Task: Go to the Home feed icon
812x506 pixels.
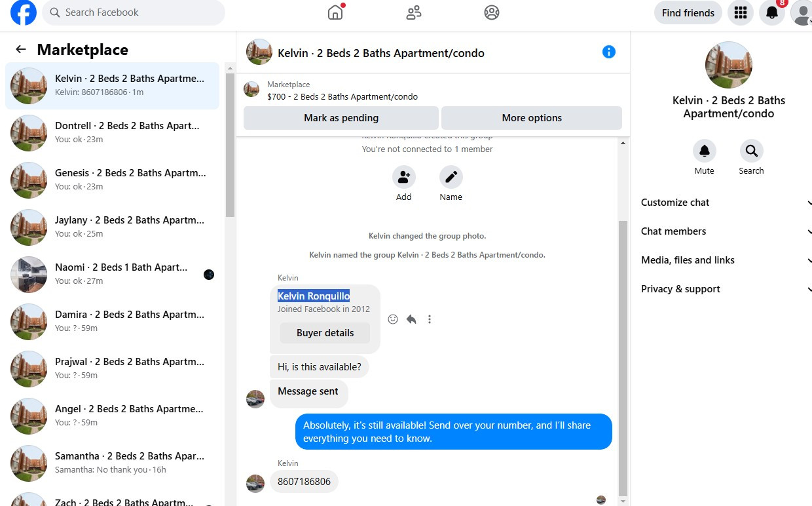Action: point(335,12)
